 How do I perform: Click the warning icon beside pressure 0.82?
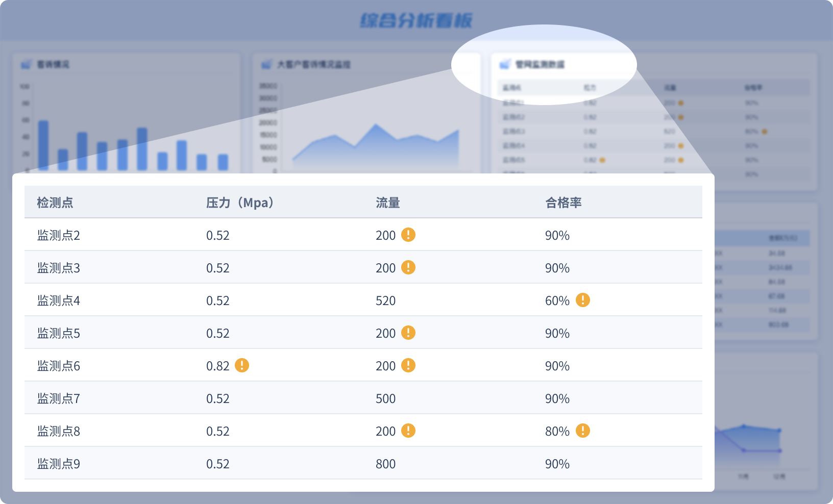[241, 365]
